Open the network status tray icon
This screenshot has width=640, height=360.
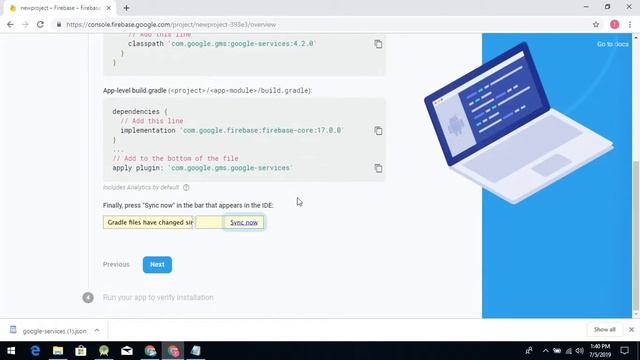pos(569,351)
